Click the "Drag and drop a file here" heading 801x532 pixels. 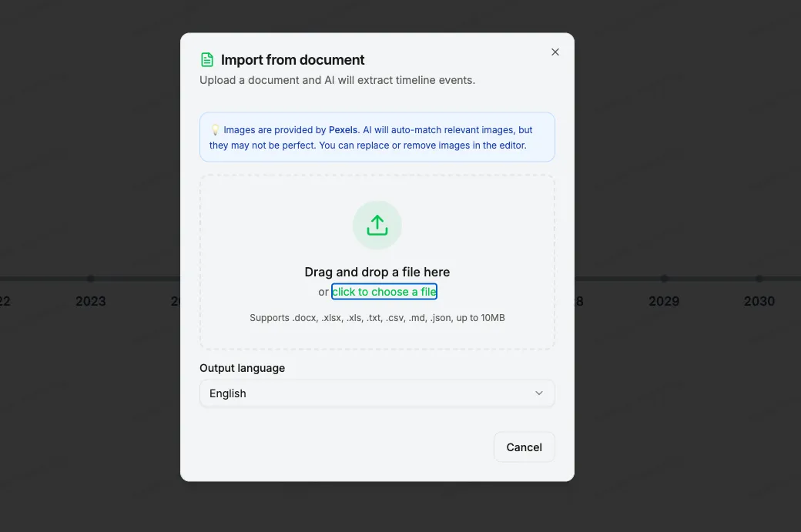click(377, 272)
